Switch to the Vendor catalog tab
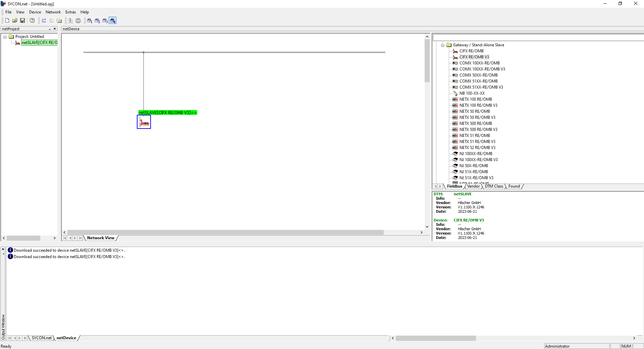Image resolution: width=644 pixels, height=349 pixels. click(473, 186)
